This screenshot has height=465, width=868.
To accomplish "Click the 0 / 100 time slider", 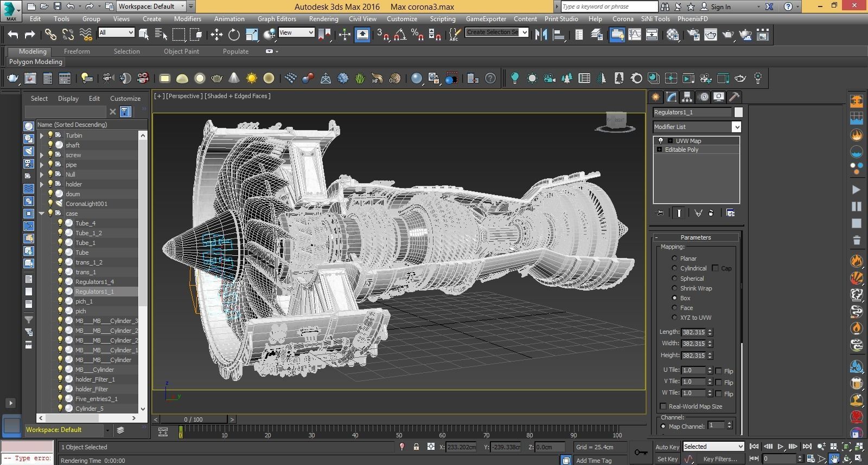I will pyautogui.click(x=193, y=419).
